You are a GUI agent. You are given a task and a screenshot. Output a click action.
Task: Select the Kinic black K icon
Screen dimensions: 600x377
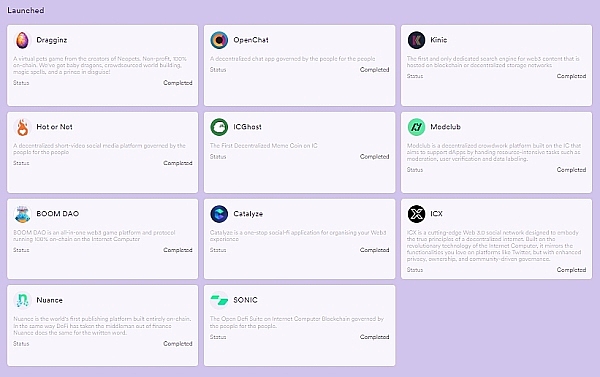416,40
